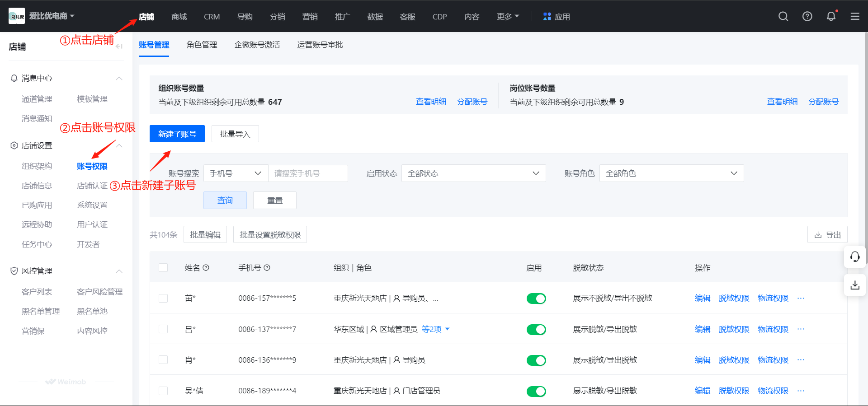Open 组织架构 in the sidebar

click(x=37, y=166)
